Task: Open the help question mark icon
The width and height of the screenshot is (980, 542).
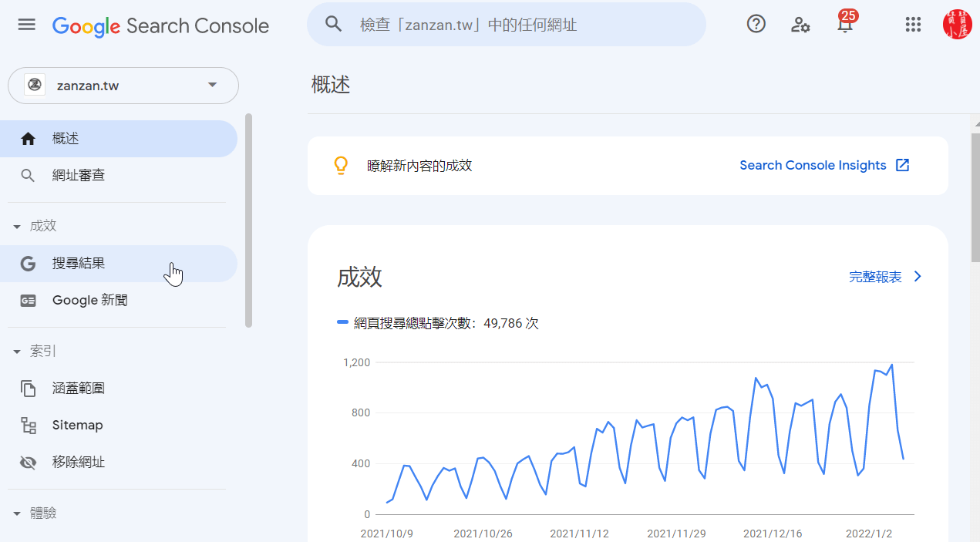Action: tap(756, 24)
